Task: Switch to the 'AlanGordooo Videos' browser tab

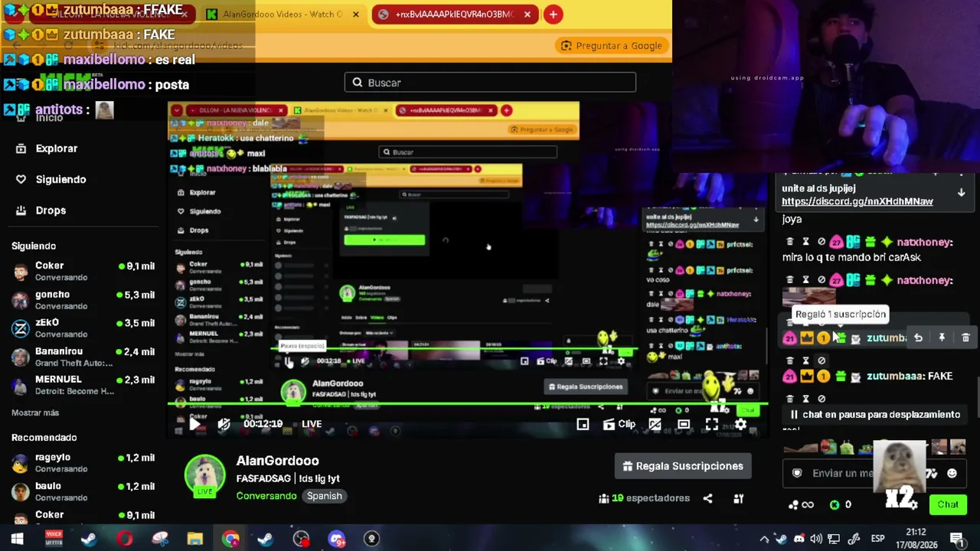Action: coord(283,15)
